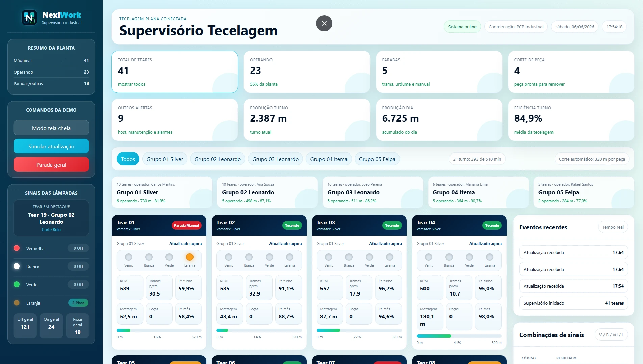Click the Pisca geral 19 counter
This screenshot has width=643, height=364.
point(77,326)
